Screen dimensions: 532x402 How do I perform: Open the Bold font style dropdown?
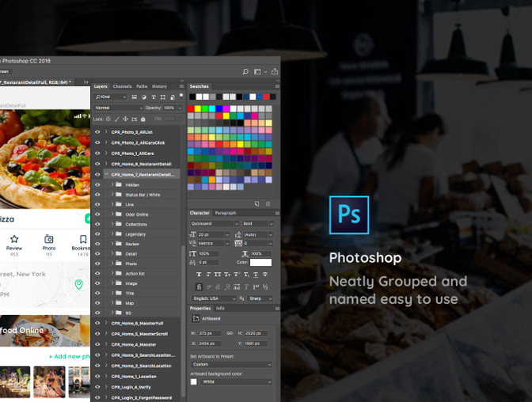coord(258,224)
